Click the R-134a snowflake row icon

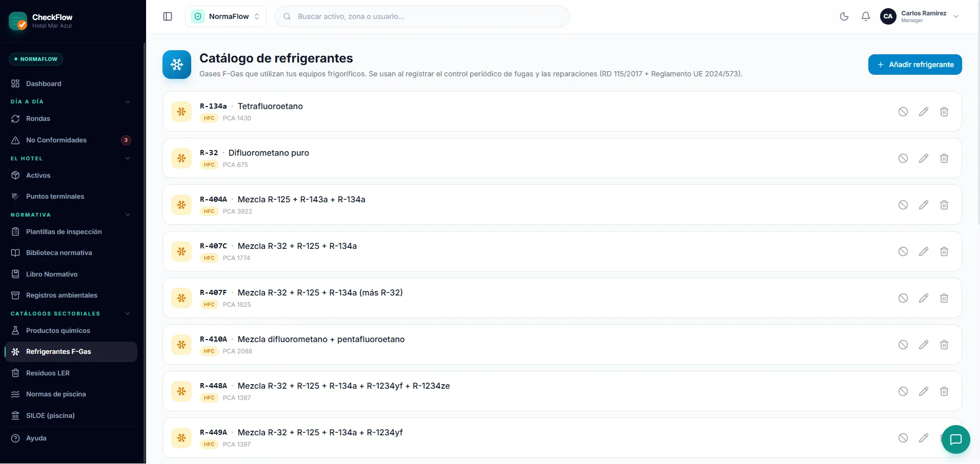pos(181,112)
